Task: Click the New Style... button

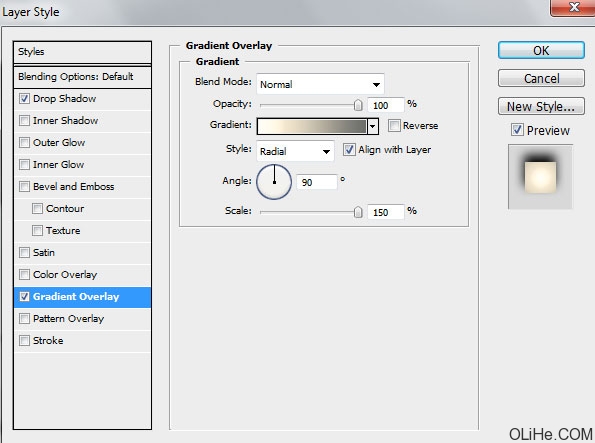Action: pyautogui.click(x=541, y=106)
